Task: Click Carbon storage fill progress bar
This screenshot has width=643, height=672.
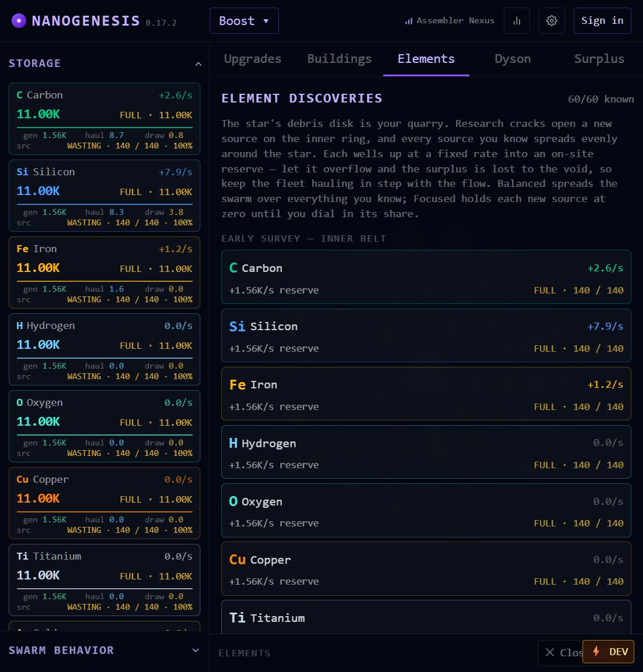Action: (105, 128)
